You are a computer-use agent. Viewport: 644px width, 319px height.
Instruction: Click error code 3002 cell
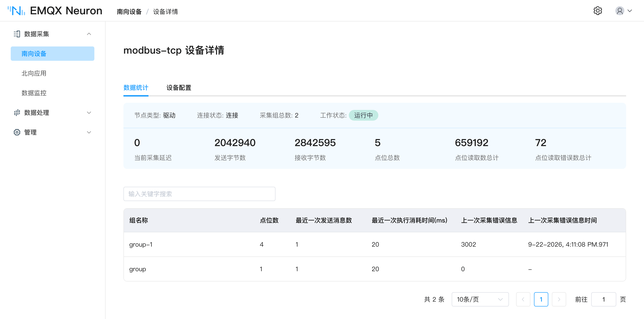(468, 244)
